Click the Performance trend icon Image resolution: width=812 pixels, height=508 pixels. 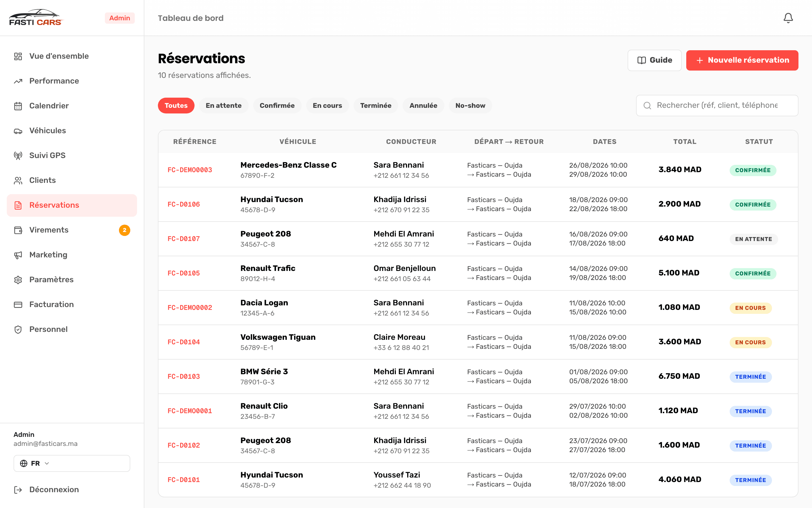point(18,81)
